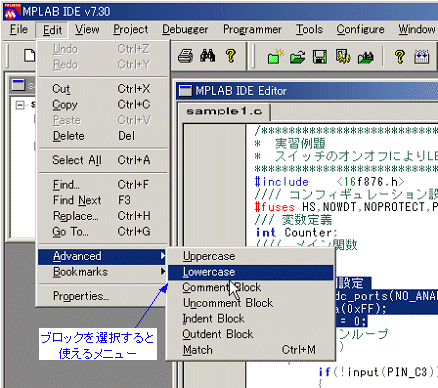Choose Select All
Image resolution: width=438 pixels, height=388 pixels.
pyautogui.click(x=102, y=160)
